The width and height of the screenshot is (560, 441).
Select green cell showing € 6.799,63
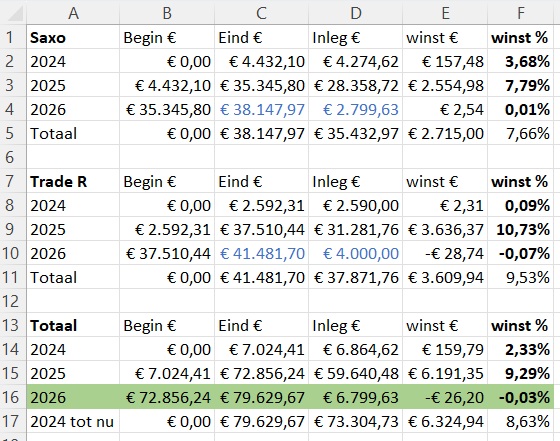pos(355,397)
